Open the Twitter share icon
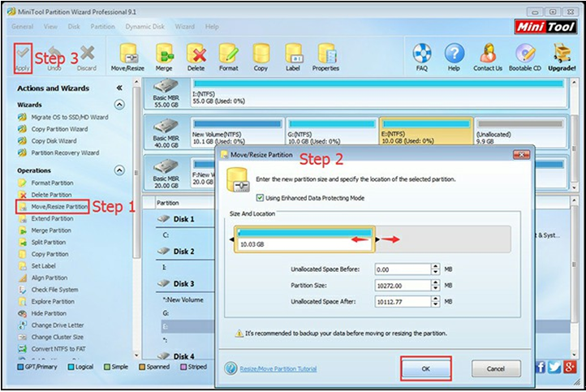The height and width of the screenshot is (392, 586). pyautogui.click(x=554, y=367)
